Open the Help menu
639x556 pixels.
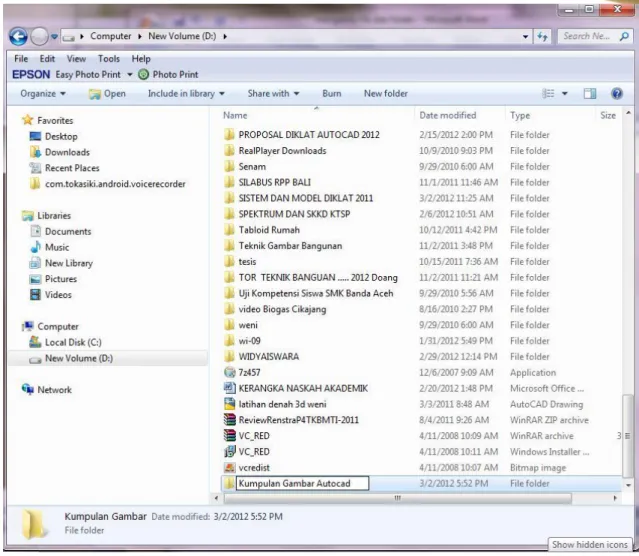coord(141,59)
